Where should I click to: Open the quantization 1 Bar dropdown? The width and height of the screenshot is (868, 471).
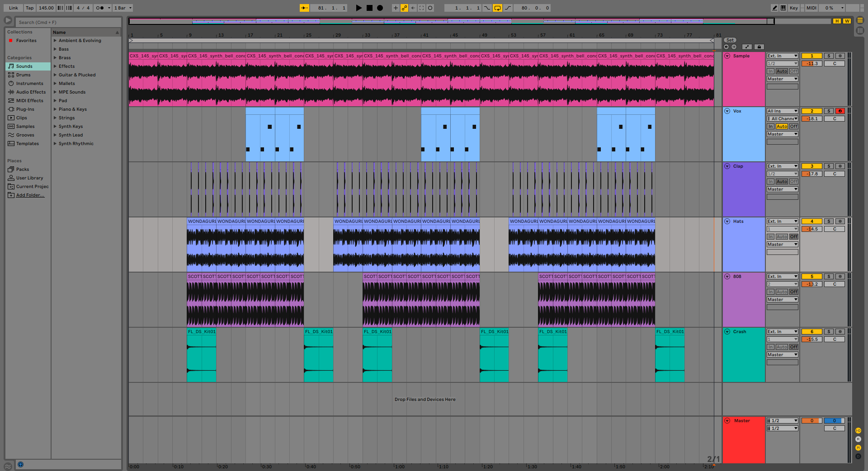(x=123, y=8)
